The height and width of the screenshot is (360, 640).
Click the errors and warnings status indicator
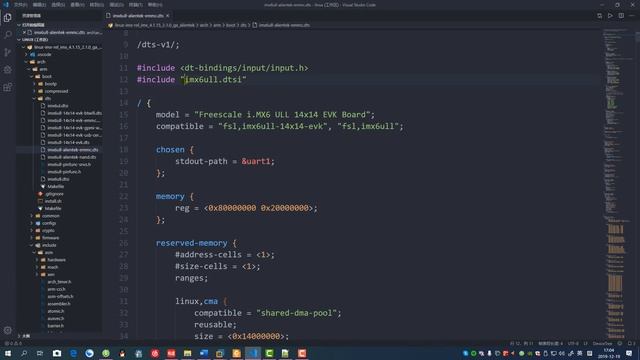click(x=13, y=343)
